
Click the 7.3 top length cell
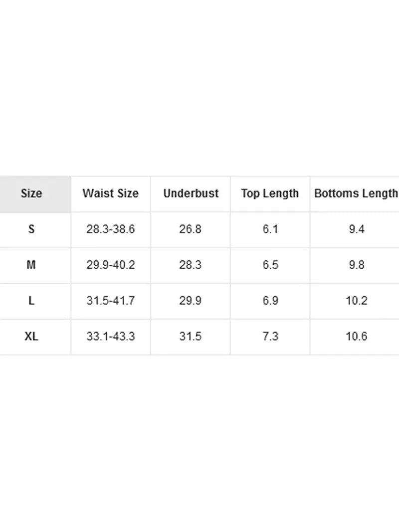pyautogui.click(x=270, y=337)
